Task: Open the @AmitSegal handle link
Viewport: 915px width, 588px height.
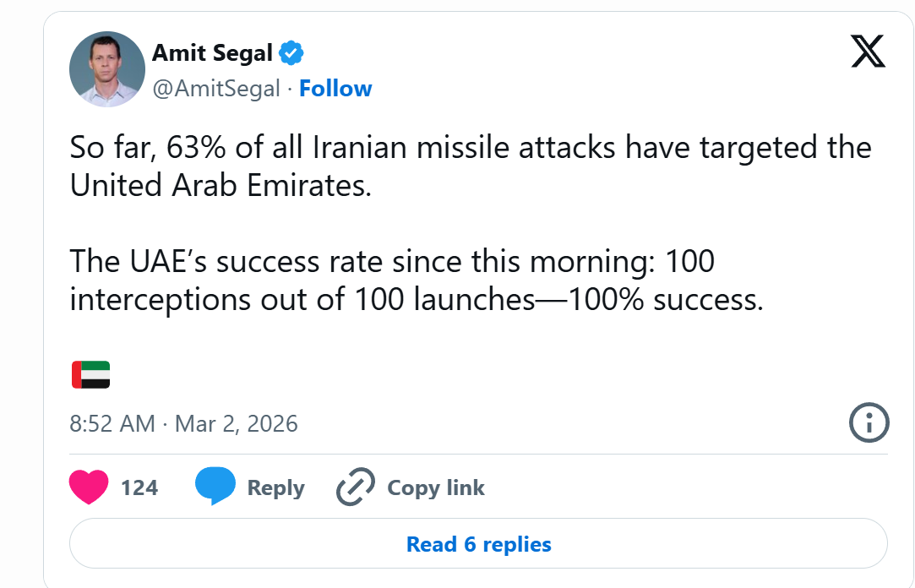Action: 216,89
